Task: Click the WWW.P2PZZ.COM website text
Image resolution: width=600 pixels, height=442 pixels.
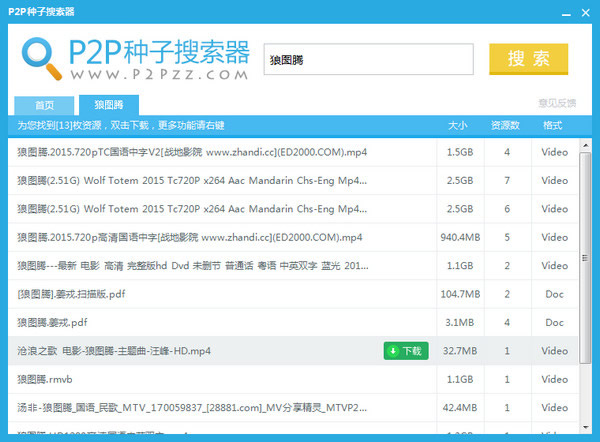Action: 159,74
